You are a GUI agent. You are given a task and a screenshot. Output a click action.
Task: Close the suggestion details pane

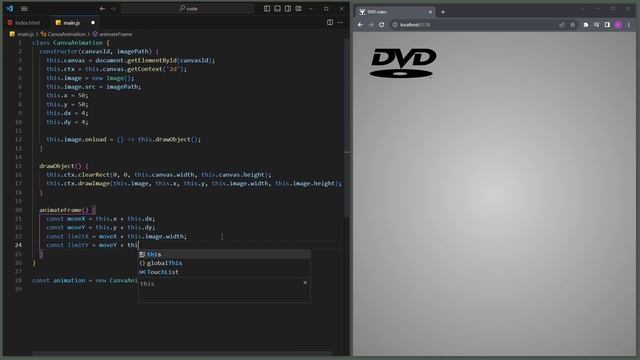[305, 282]
